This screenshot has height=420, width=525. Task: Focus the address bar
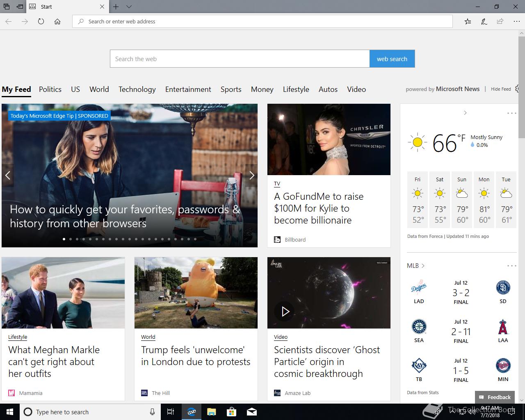(x=262, y=21)
